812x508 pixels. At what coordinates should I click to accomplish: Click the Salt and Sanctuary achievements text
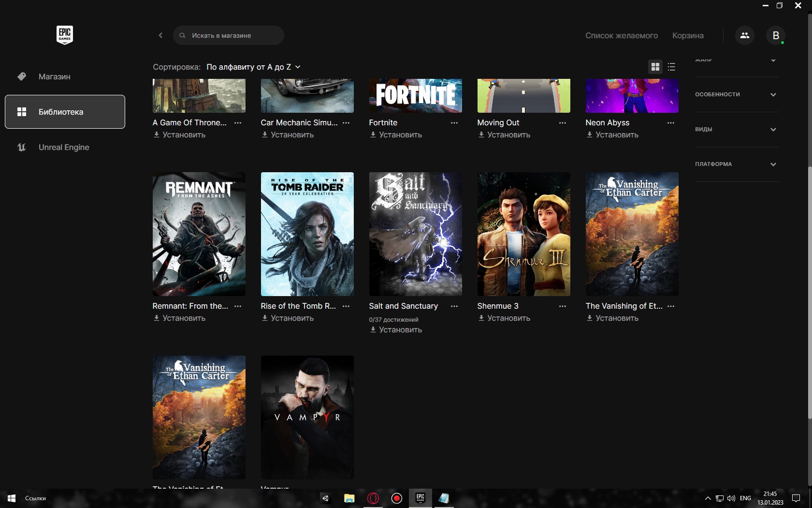tap(393, 320)
